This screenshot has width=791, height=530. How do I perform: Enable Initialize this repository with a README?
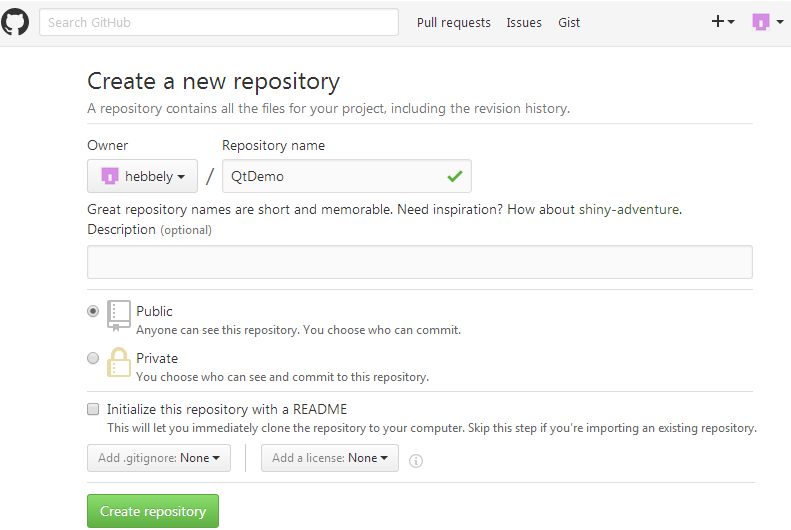coord(93,409)
